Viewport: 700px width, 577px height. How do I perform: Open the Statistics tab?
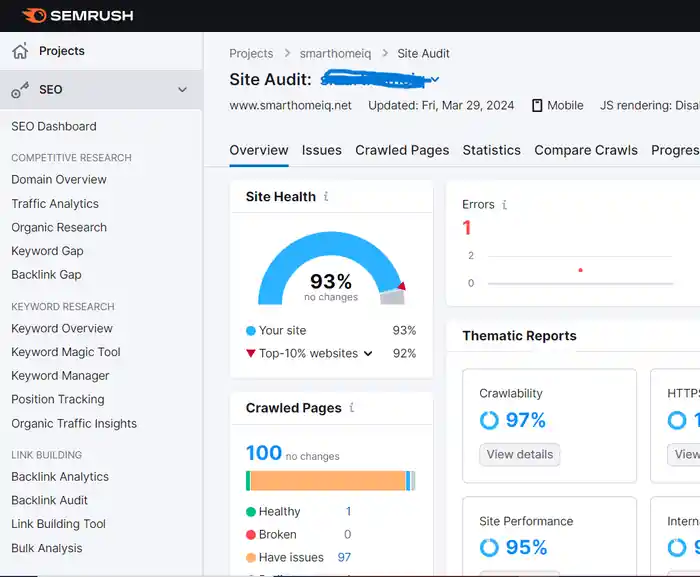pos(492,151)
